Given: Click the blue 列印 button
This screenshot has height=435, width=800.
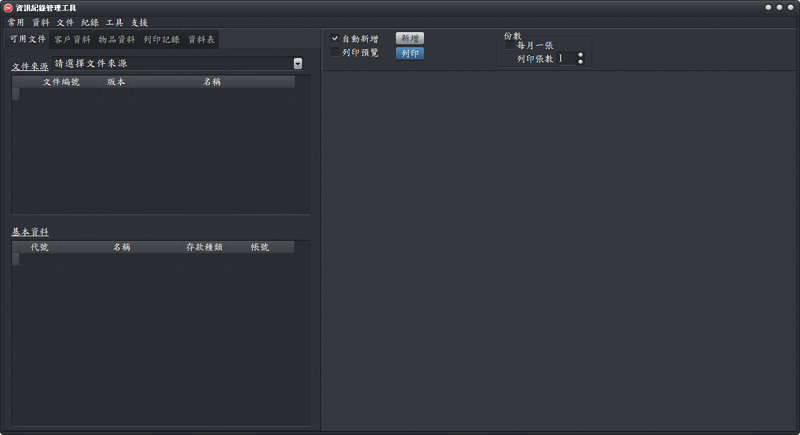Looking at the screenshot, I should click(x=410, y=53).
